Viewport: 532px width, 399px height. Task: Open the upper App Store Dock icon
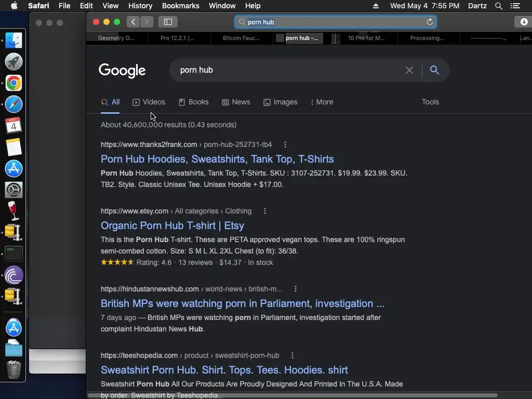(14, 169)
